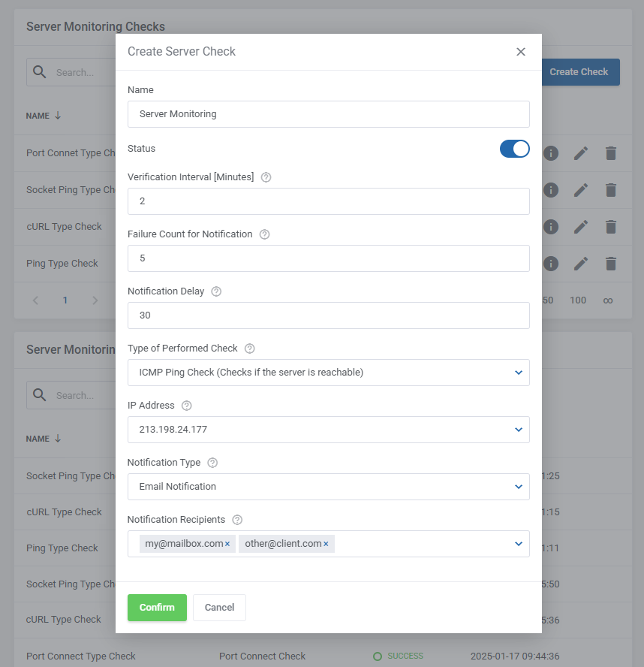
Task: Open the Notification Recipients help tooltip
Action: 237,520
